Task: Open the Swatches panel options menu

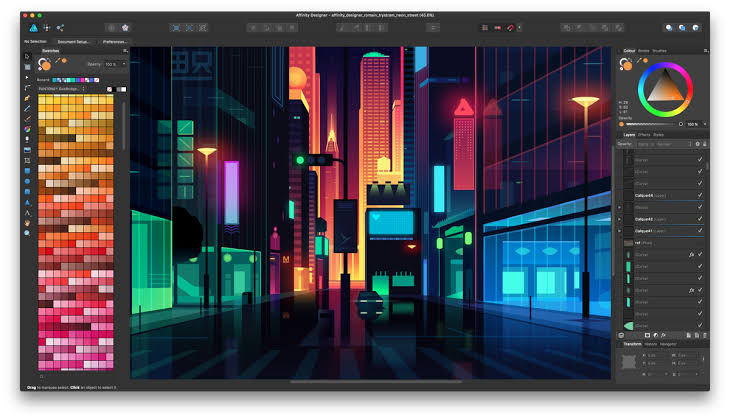Action: pos(125,51)
